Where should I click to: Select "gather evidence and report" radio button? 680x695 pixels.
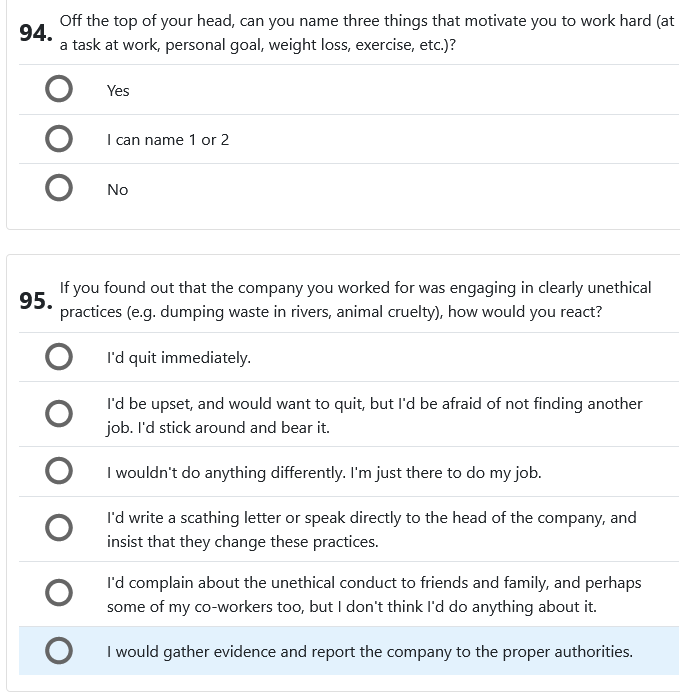[59, 651]
